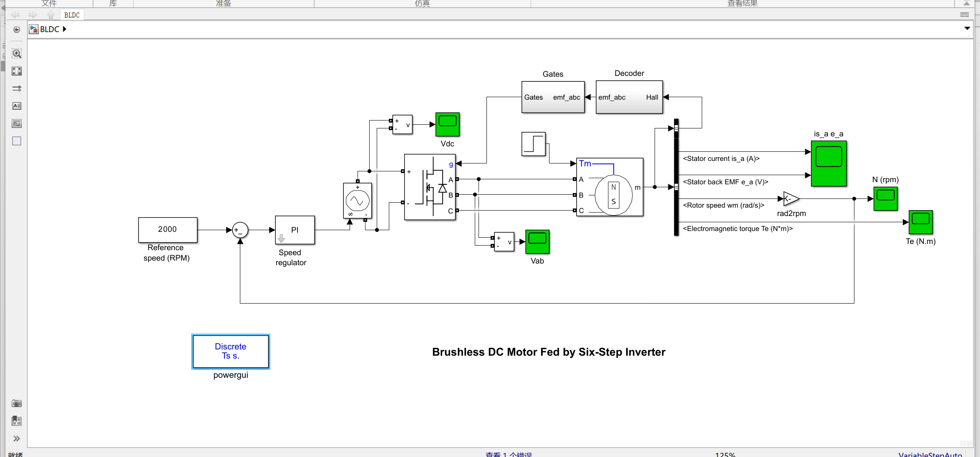Click the VariableStepAuto solver link
The height and width of the screenshot is (457, 980).
[x=930, y=454]
